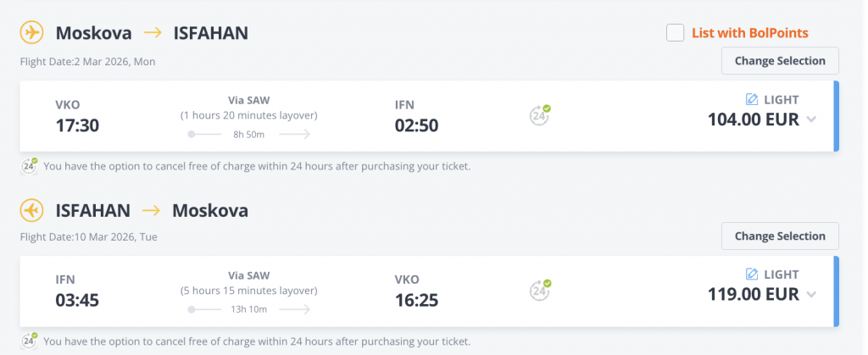This screenshot has height=355, width=868.
Task: Click LIGHT fare edit icon on 119.00 EUR flight
Action: [752, 275]
